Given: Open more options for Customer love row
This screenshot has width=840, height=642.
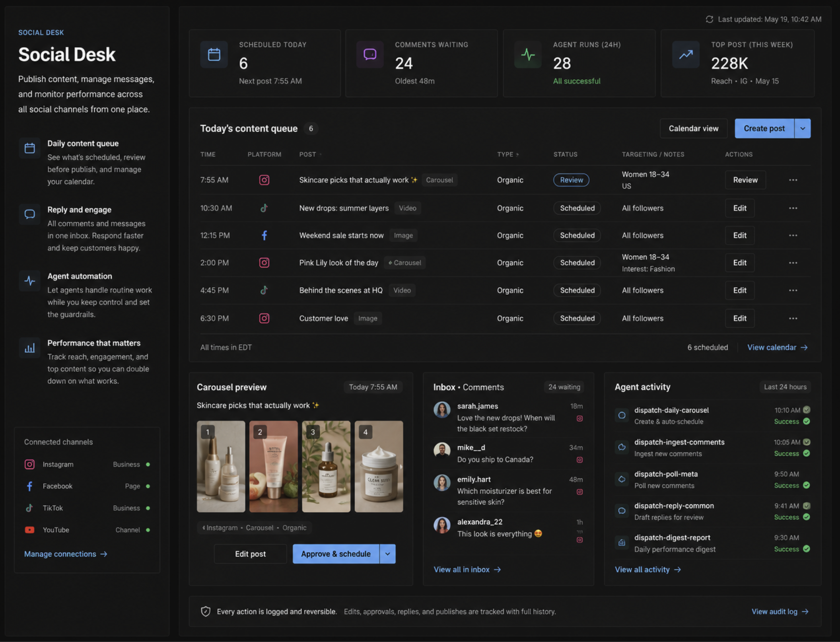Looking at the screenshot, I should [793, 318].
